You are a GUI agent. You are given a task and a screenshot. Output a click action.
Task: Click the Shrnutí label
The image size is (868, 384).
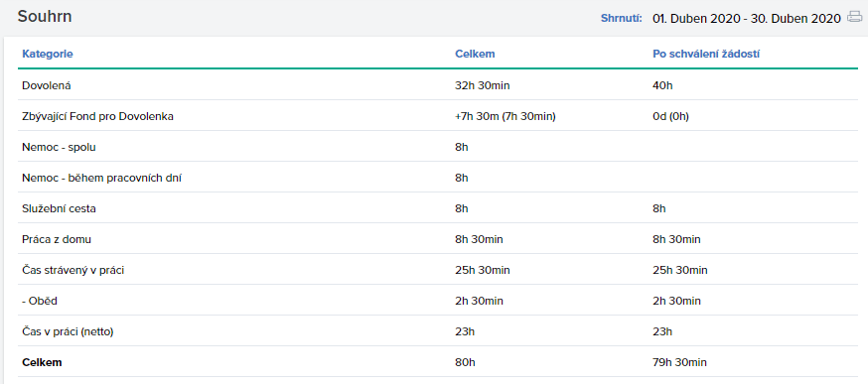click(x=621, y=18)
